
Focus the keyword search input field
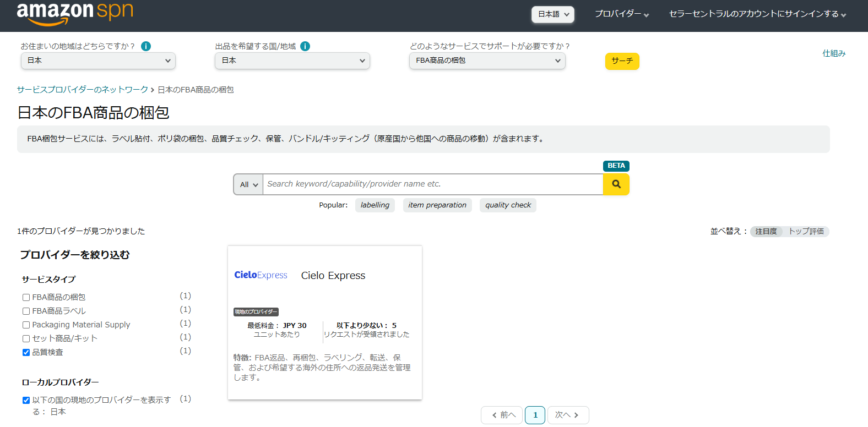pyautogui.click(x=433, y=184)
